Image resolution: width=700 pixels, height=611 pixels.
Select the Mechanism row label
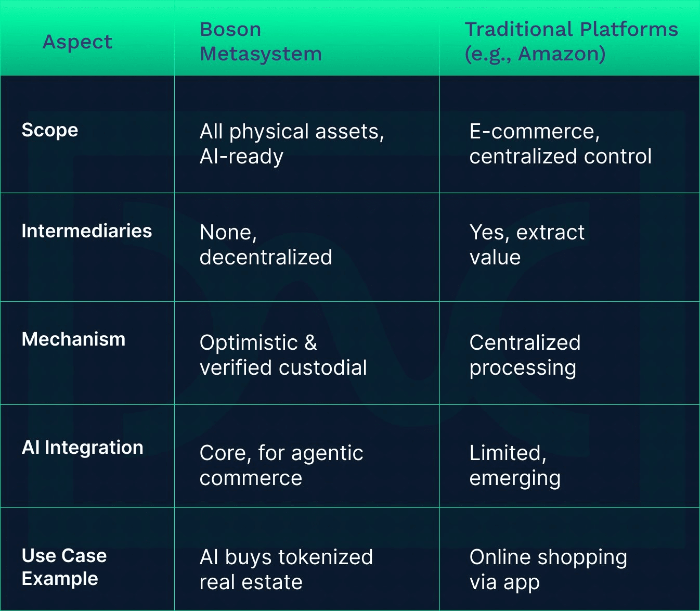(x=73, y=339)
